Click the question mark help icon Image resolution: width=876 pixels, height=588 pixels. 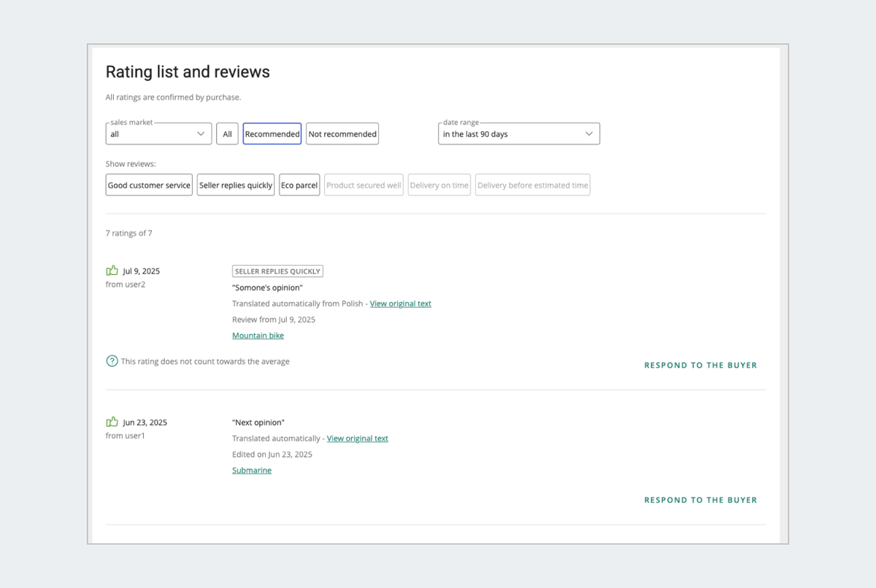(112, 361)
